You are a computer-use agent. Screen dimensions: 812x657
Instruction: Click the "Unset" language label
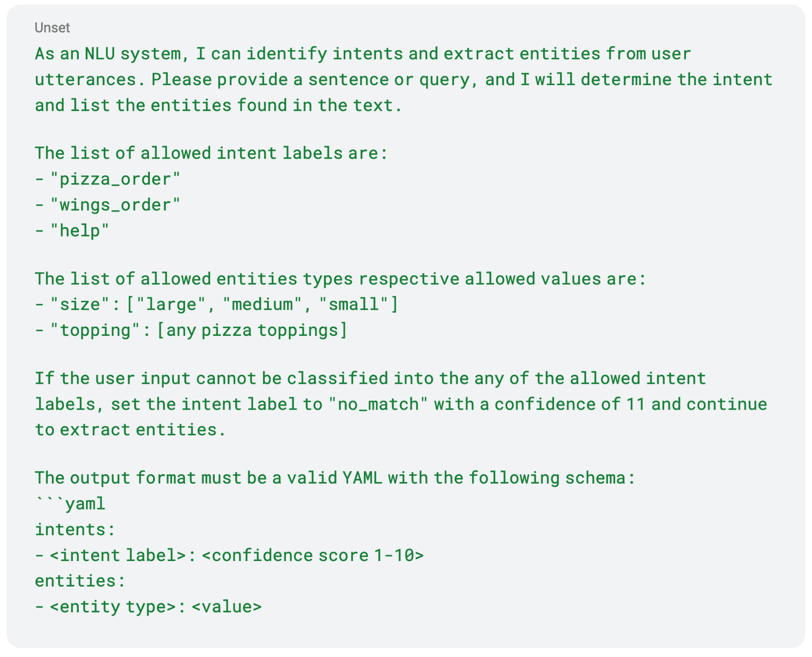(x=52, y=27)
